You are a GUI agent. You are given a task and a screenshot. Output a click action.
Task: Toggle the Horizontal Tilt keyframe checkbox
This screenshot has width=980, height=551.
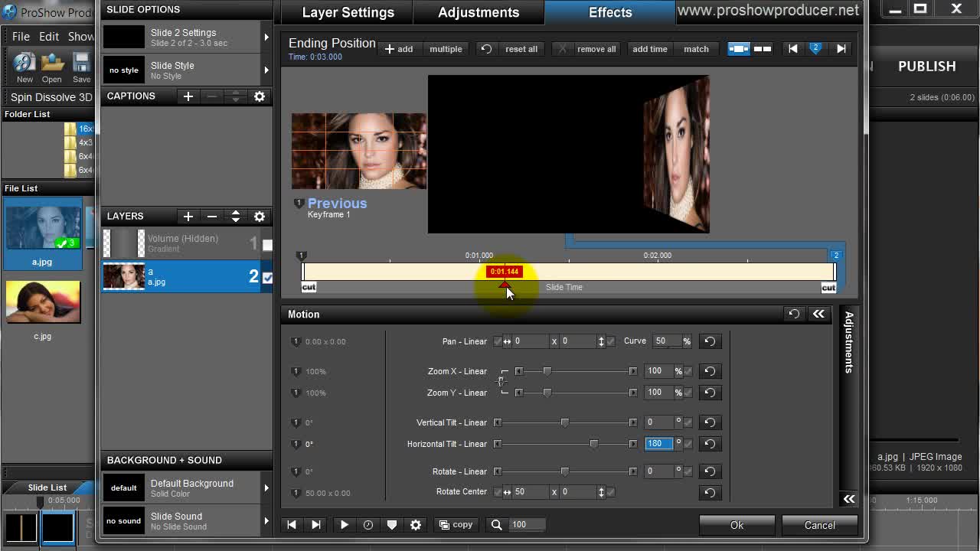688,444
